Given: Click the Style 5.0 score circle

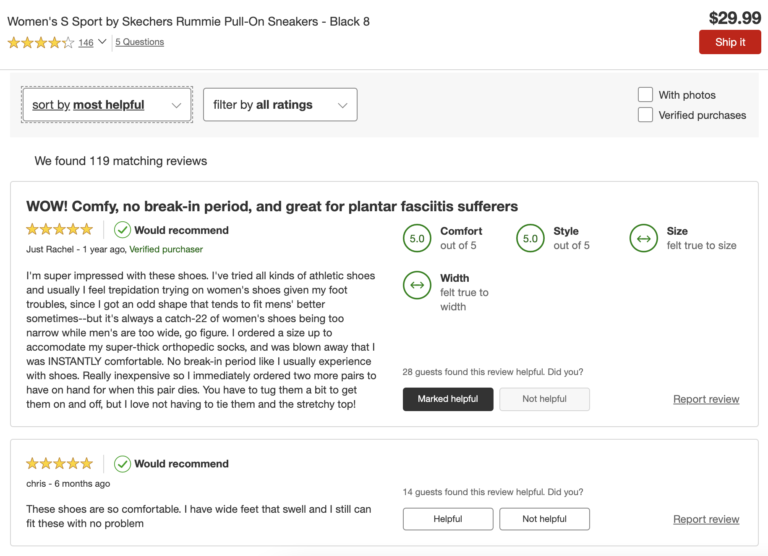Looking at the screenshot, I should [x=531, y=238].
